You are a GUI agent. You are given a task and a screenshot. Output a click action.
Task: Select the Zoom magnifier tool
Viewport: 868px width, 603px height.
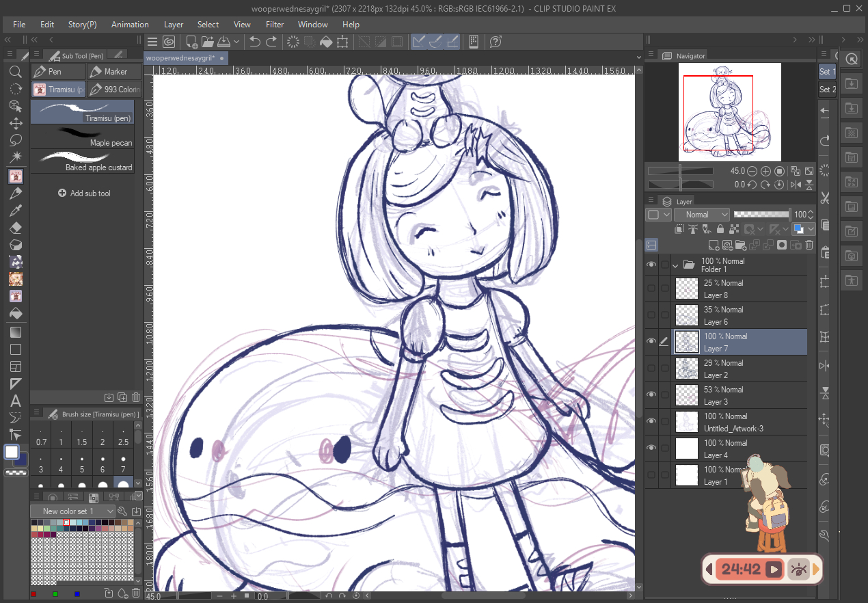15,72
